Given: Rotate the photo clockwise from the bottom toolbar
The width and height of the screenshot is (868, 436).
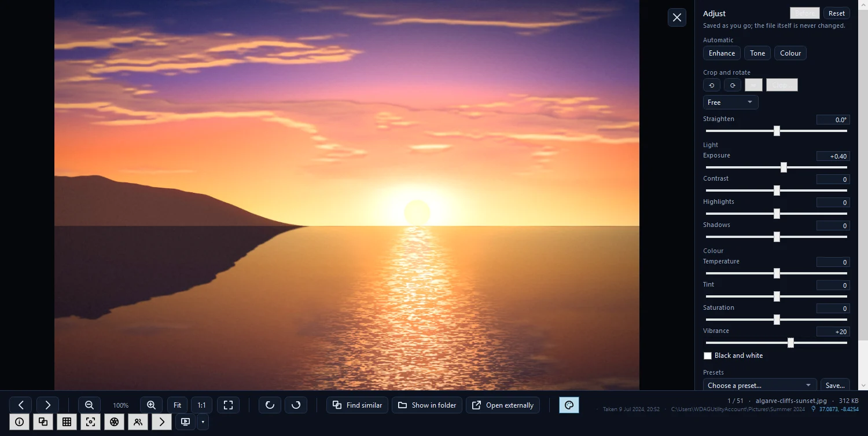Looking at the screenshot, I should (296, 405).
